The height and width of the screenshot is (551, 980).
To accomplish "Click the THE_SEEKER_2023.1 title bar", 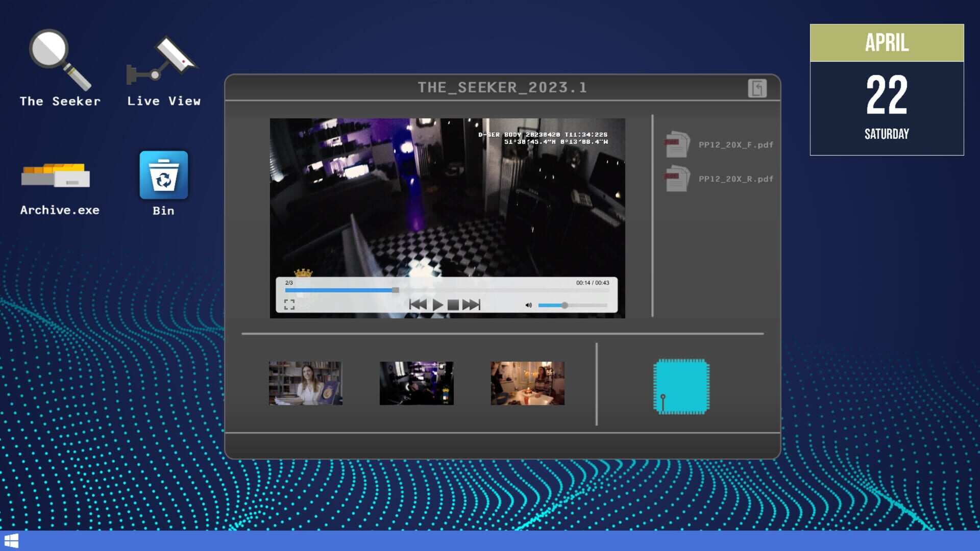I will coord(502,87).
